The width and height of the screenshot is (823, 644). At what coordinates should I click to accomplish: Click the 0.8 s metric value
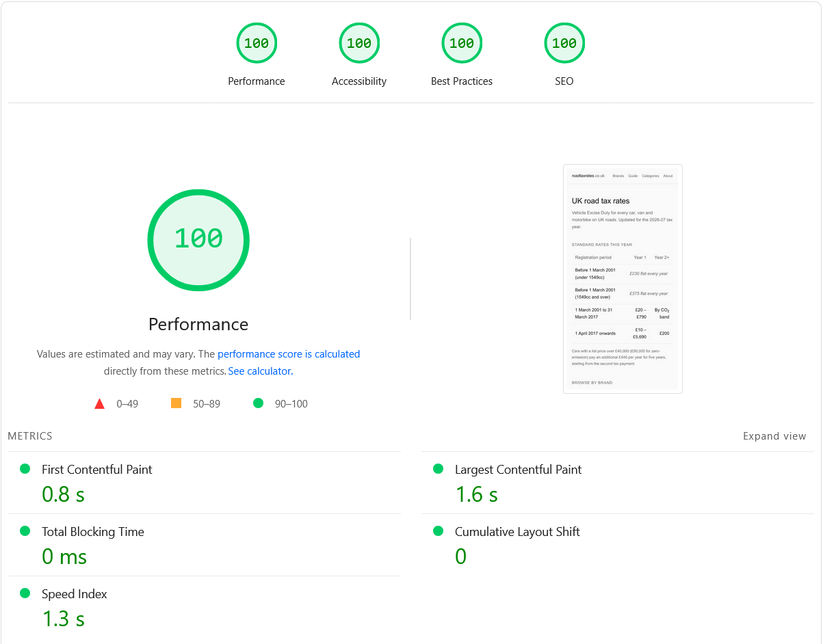[63, 494]
